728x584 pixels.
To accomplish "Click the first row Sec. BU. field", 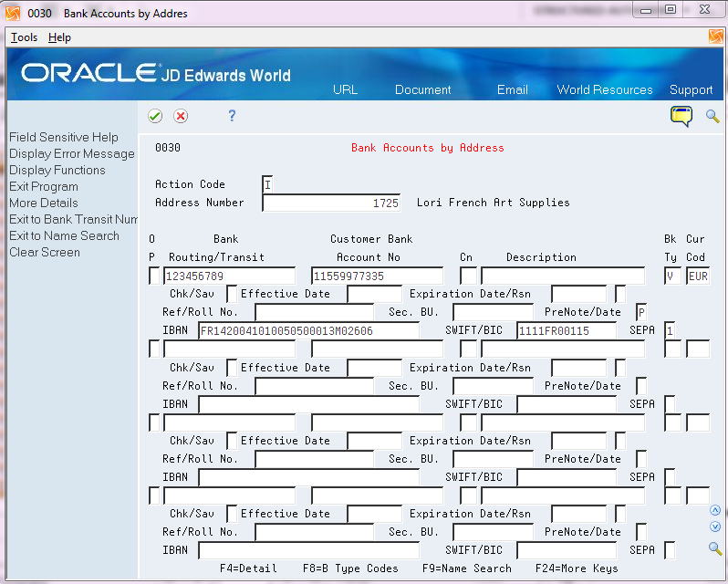I will pos(493,312).
